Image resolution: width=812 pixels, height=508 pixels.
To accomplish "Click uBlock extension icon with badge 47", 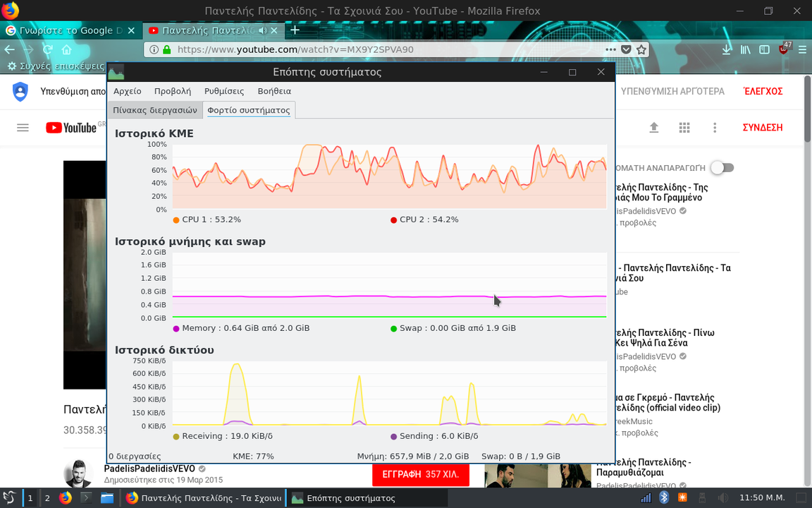I will click(784, 49).
